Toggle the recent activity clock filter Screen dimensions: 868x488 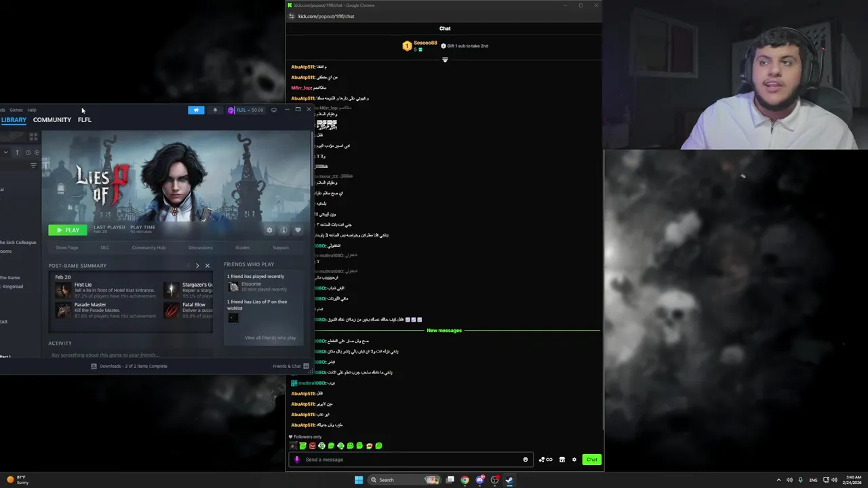28,152
